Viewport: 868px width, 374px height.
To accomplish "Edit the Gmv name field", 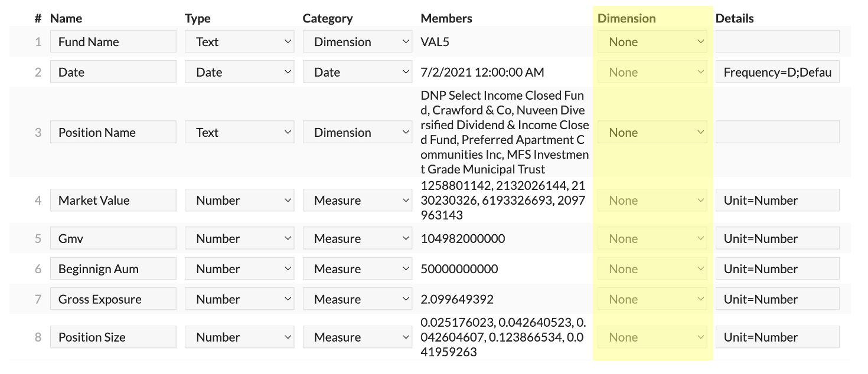I will [113, 238].
